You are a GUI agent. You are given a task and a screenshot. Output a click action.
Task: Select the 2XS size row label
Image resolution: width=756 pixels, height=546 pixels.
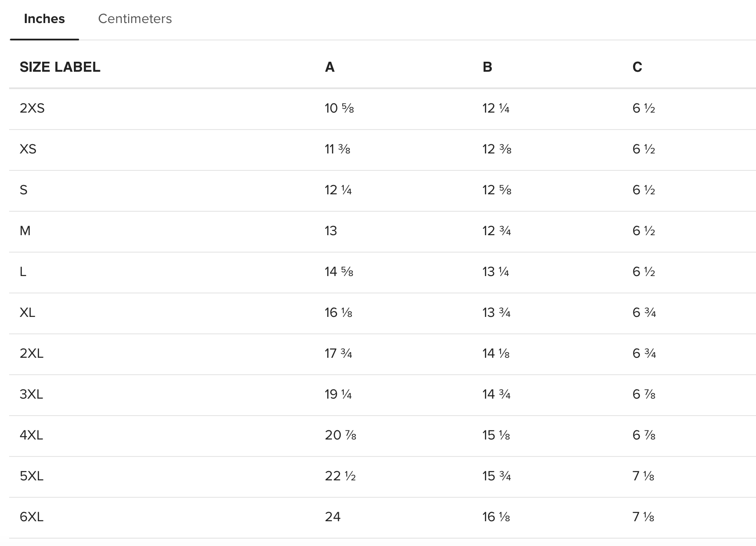32,108
